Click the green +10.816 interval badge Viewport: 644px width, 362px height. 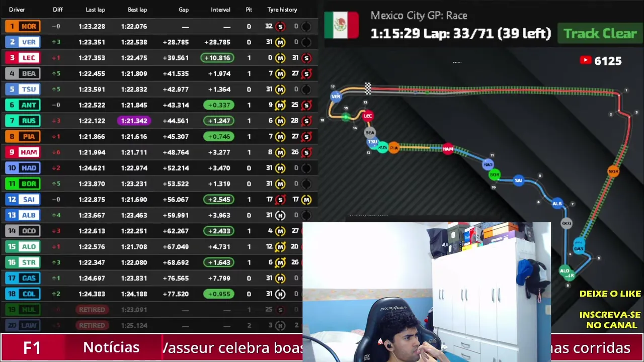pos(217,58)
